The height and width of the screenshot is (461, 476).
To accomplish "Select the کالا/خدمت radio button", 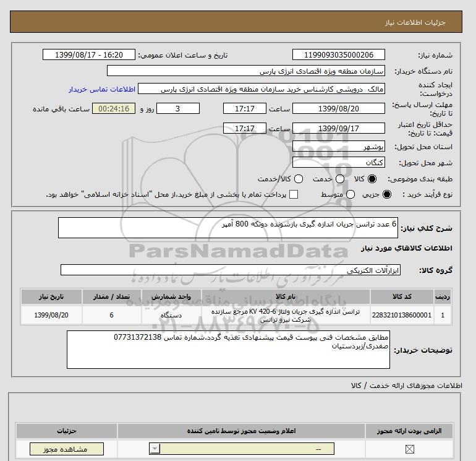I will [299, 179].
